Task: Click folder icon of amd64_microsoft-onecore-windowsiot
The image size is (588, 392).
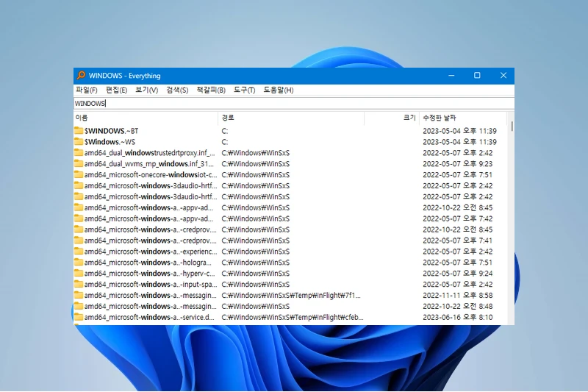Action: point(79,174)
